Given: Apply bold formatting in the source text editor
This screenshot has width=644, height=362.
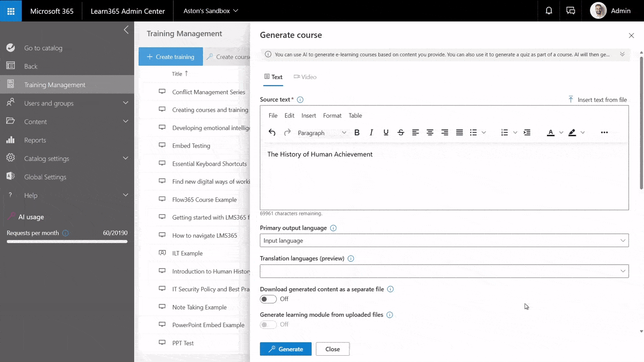Looking at the screenshot, I should (357, 132).
